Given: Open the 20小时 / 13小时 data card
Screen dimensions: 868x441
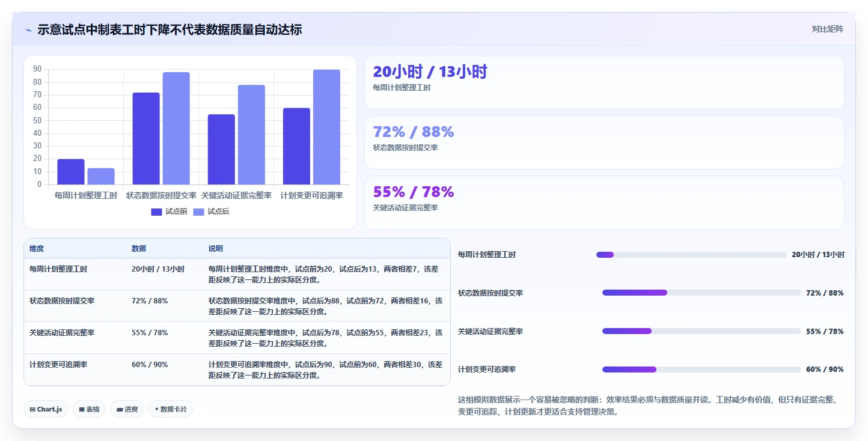Looking at the screenshot, I should pyautogui.click(x=604, y=82).
